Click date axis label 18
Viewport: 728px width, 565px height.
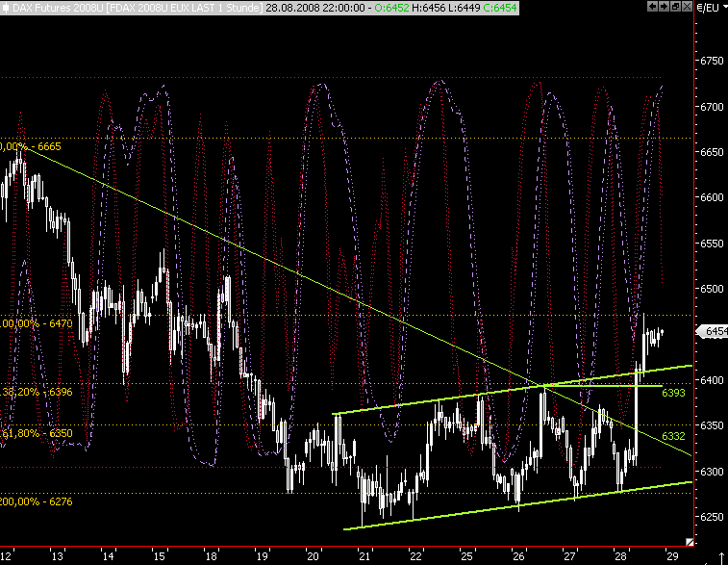coord(212,556)
